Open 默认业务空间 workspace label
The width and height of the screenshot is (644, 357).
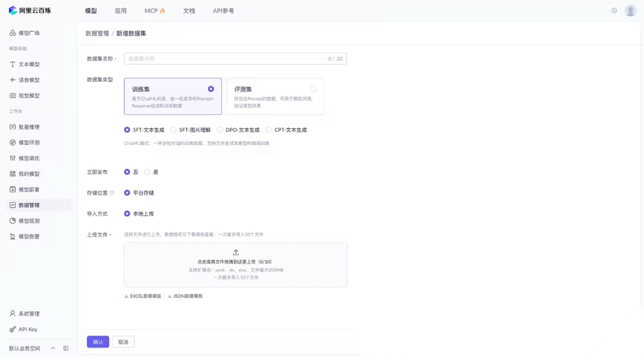(24, 349)
